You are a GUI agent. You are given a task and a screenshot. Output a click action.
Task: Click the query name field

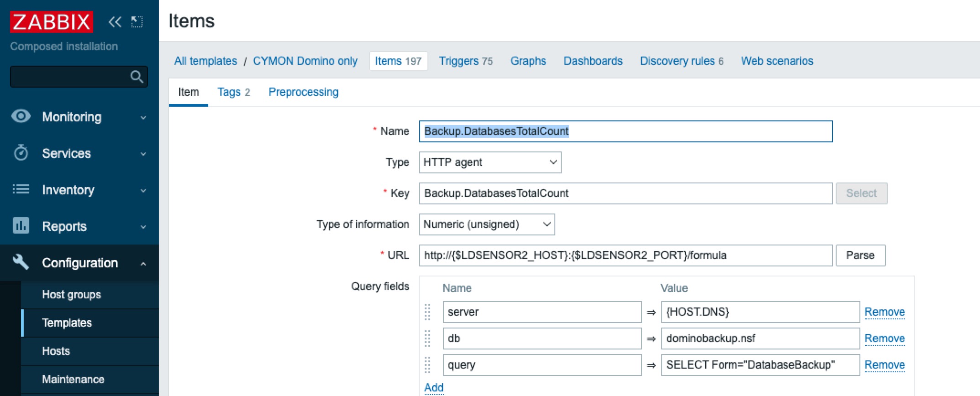[x=542, y=365]
